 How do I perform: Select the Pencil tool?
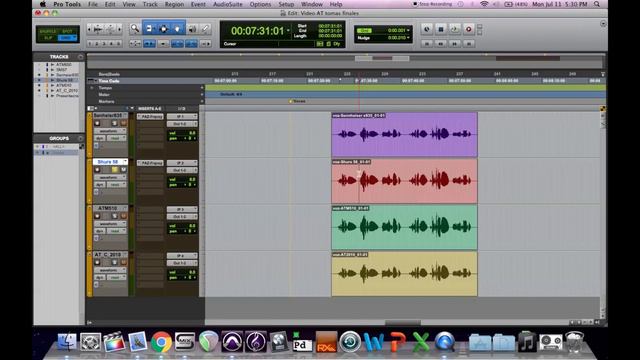[206, 29]
